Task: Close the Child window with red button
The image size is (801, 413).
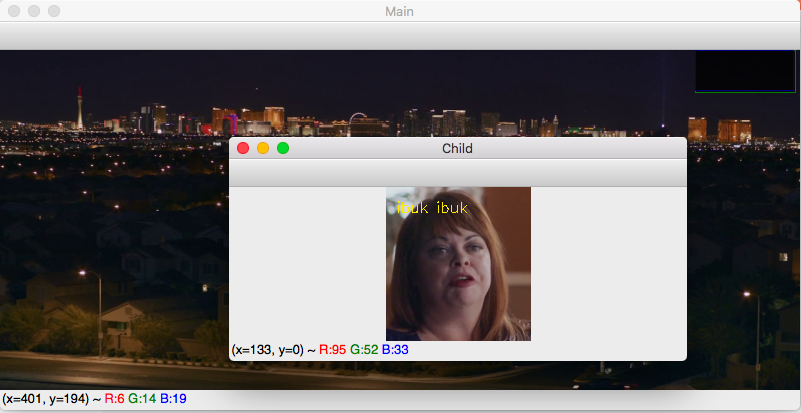Action: coord(243,148)
